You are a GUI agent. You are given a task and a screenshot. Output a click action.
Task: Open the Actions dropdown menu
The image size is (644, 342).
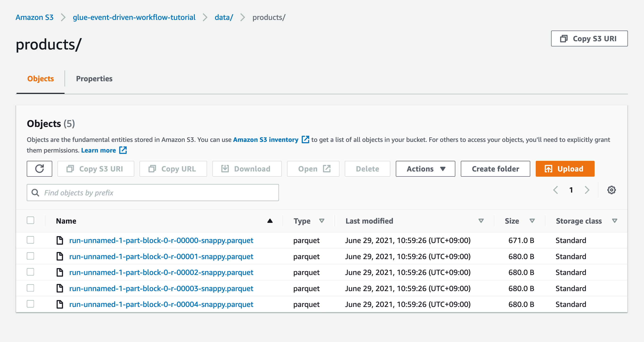click(x=425, y=169)
